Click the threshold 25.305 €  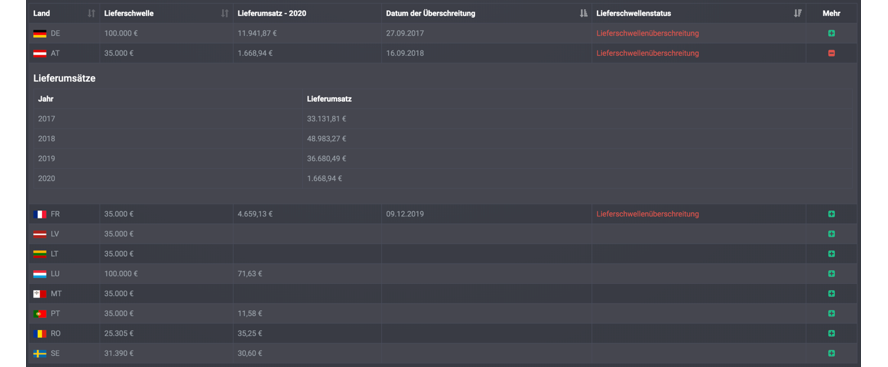(119, 334)
